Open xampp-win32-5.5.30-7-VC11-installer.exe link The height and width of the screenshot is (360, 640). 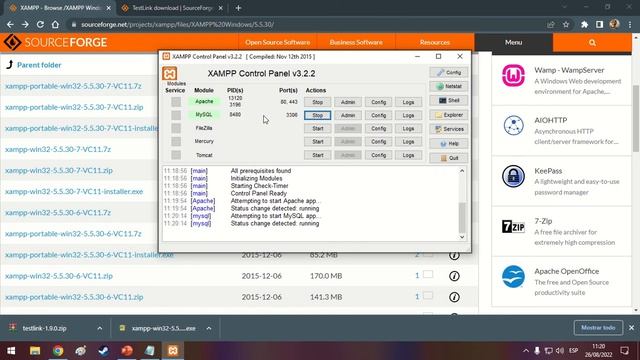click(74, 191)
